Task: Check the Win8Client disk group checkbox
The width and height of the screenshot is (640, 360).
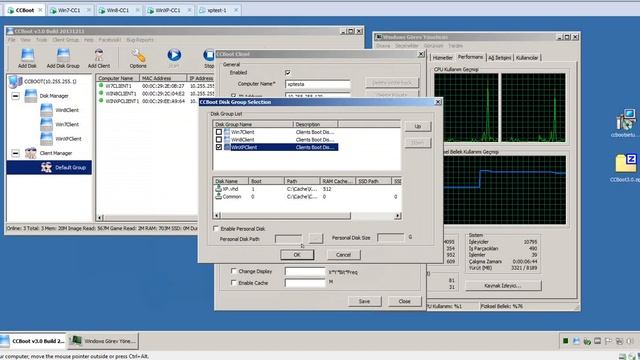Action: tap(219, 140)
